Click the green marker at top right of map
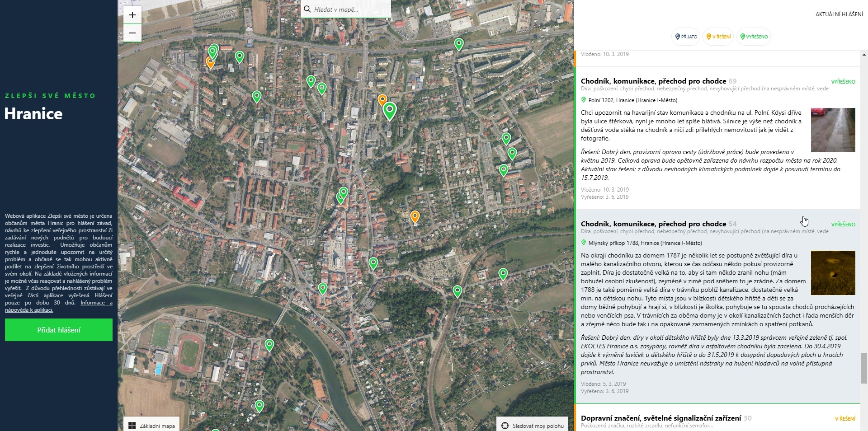 click(x=459, y=44)
